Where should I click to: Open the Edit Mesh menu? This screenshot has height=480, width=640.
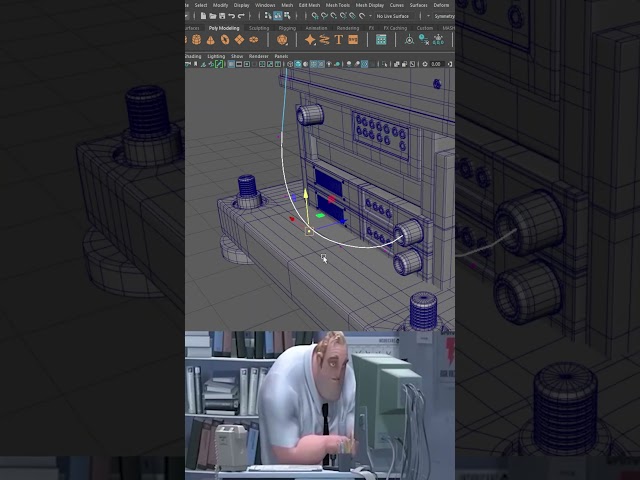(x=309, y=5)
